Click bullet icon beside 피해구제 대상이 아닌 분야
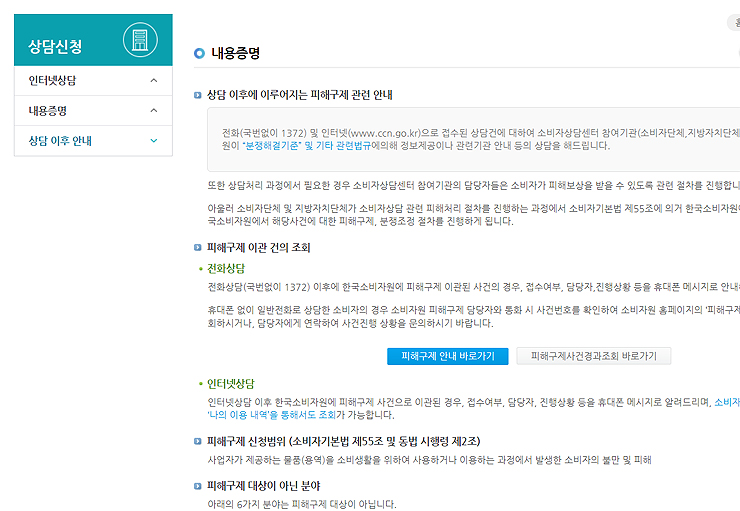This screenshot has width=740, height=511. (198, 486)
